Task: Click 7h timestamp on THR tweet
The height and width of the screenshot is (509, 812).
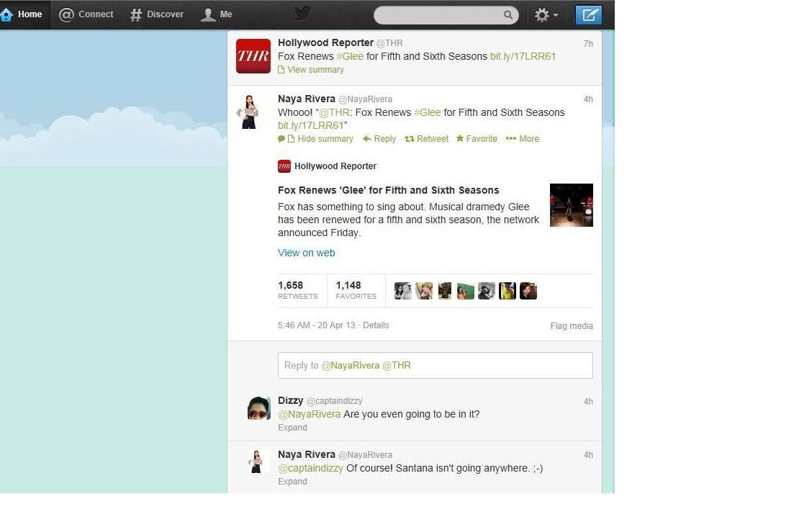Action: pos(588,43)
